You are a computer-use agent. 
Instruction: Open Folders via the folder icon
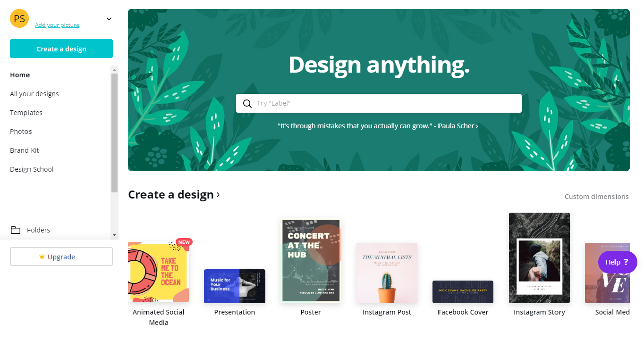(x=16, y=230)
